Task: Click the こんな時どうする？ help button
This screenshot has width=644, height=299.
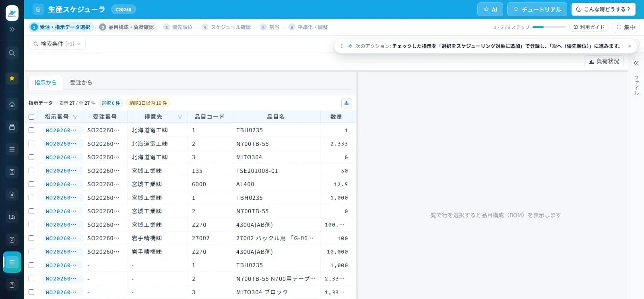Action: click(x=603, y=9)
